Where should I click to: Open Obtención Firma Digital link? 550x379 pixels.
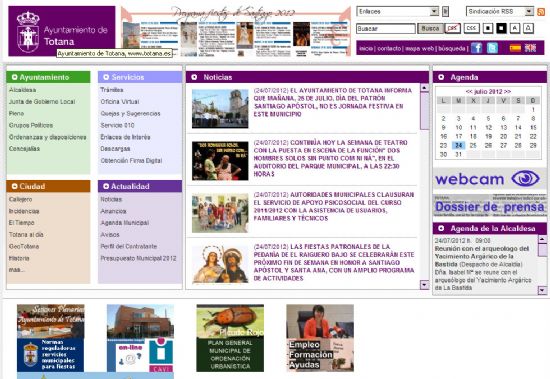tap(131, 161)
